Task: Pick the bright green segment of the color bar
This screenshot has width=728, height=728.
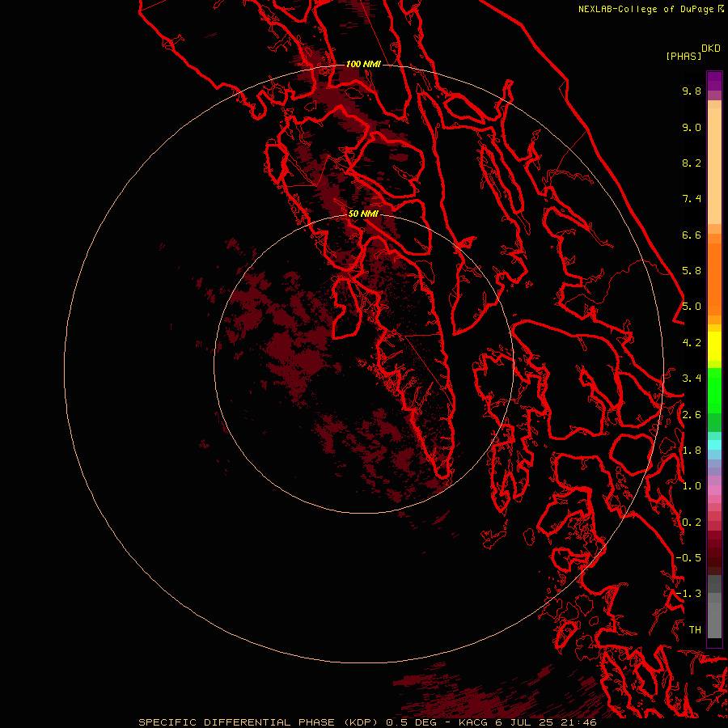Action: 714,389
